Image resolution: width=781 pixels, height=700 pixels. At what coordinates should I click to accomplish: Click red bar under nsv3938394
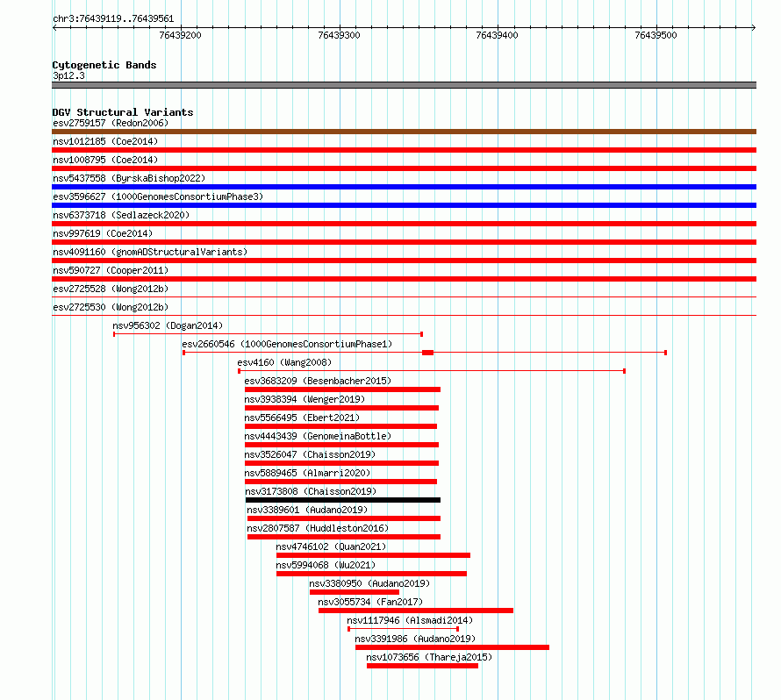[341, 408]
